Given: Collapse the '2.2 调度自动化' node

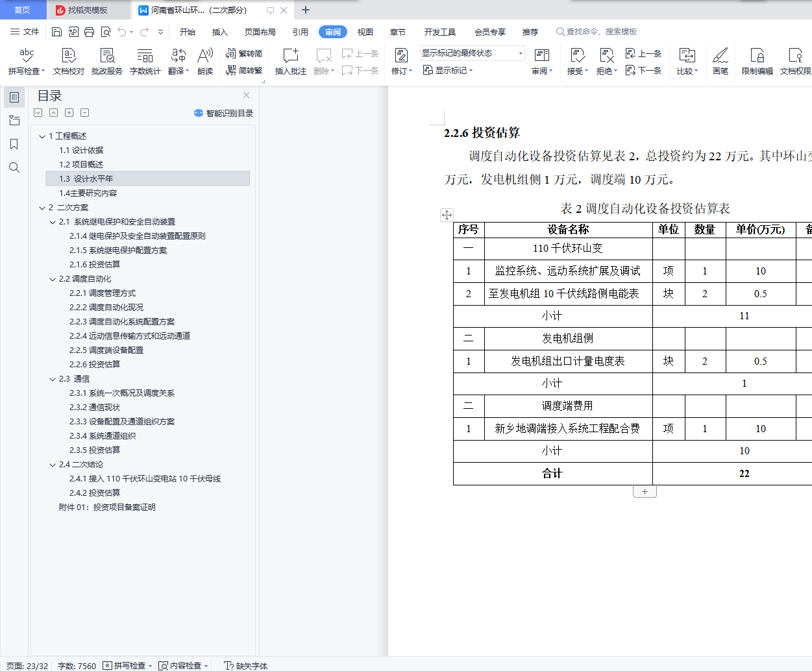Looking at the screenshot, I should point(53,279).
